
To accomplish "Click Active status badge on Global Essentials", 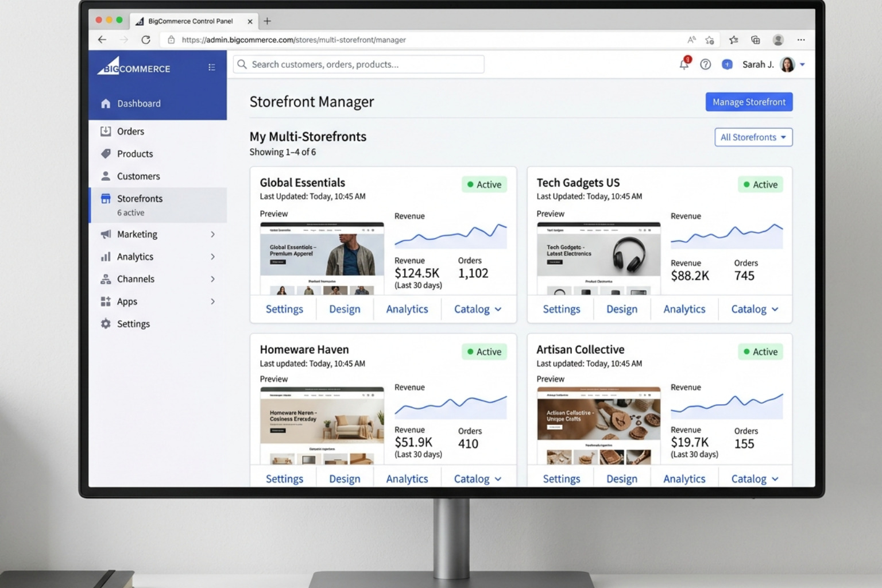I will click(x=484, y=184).
